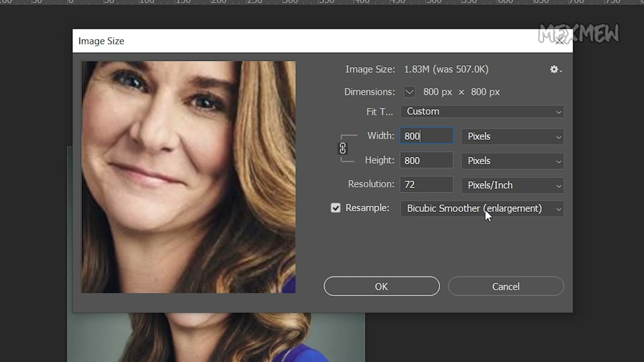Click into the Width input field
This screenshot has width=644, height=362.
click(x=427, y=136)
